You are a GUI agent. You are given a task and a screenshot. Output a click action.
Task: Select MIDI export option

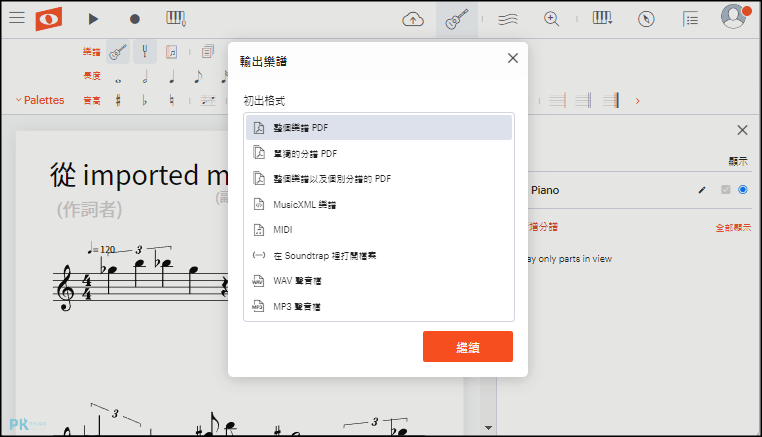coord(379,229)
